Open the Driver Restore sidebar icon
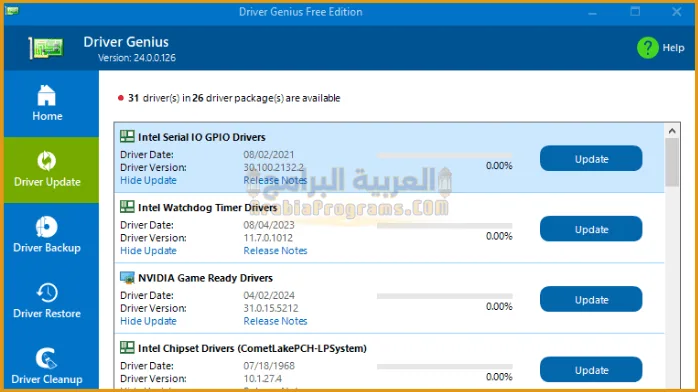This screenshot has width=698, height=392. point(47,293)
